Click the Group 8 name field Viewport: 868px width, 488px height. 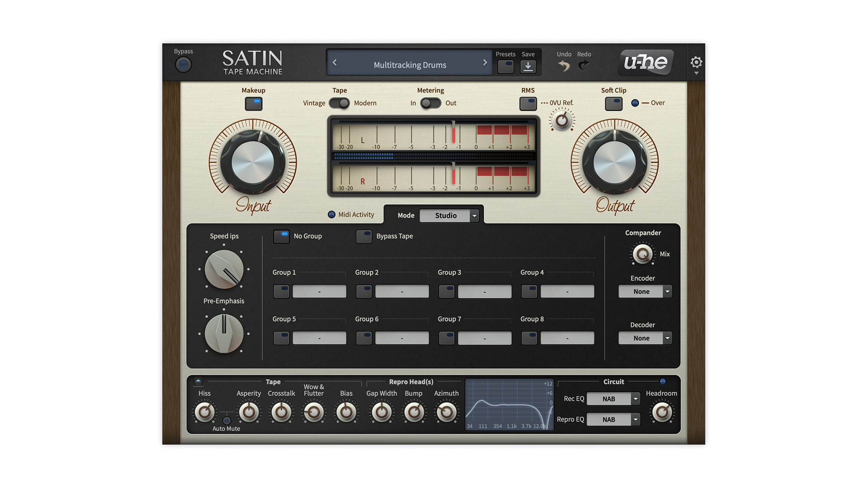(x=567, y=338)
